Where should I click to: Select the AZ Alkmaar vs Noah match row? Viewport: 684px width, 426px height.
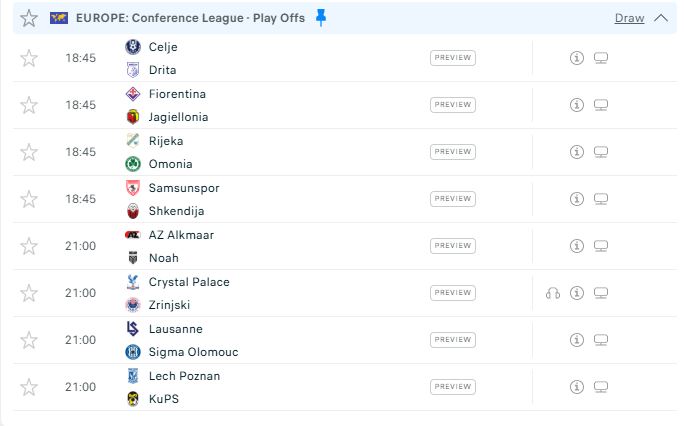point(345,246)
